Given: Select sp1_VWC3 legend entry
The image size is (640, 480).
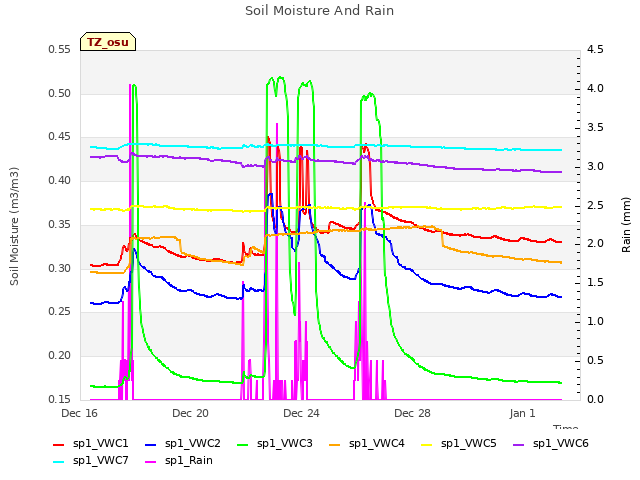Looking at the screenshot, I should tap(275, 444).
